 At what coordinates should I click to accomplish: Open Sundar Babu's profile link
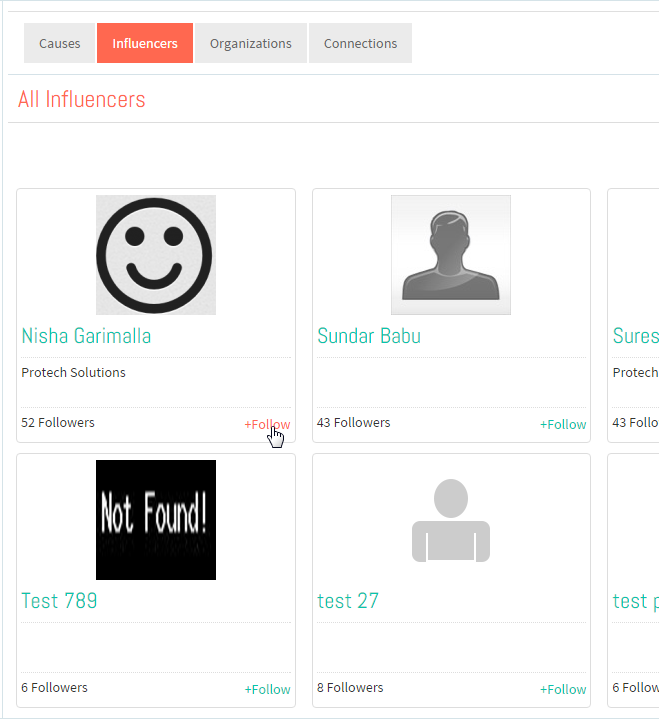pos(369,336)
